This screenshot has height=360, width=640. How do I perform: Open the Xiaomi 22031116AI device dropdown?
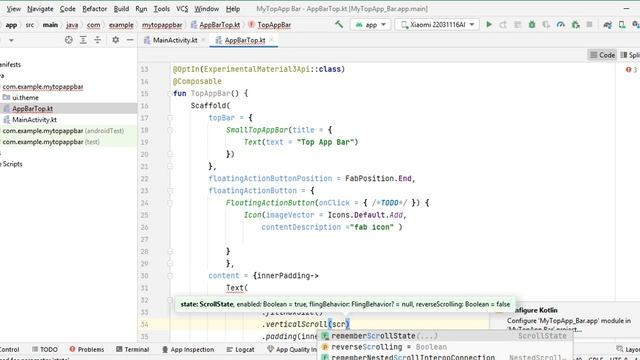pyautogui.click(x=437, y=24)
